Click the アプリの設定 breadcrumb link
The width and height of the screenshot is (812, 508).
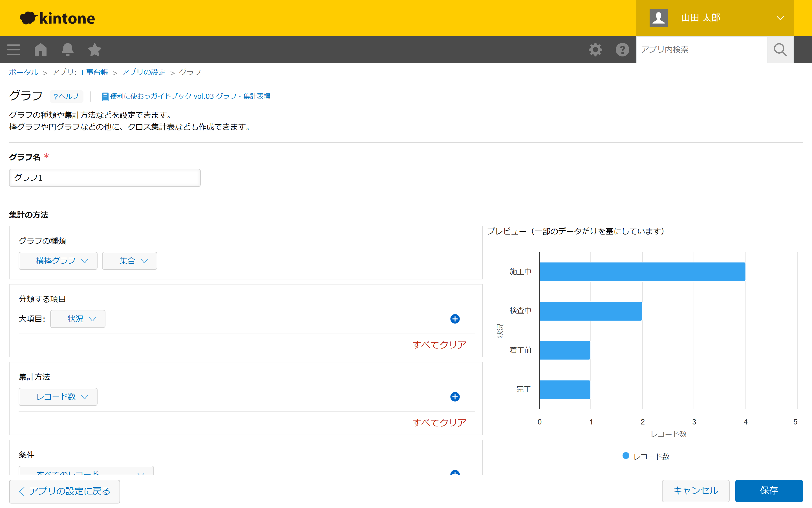click(144, 72)
